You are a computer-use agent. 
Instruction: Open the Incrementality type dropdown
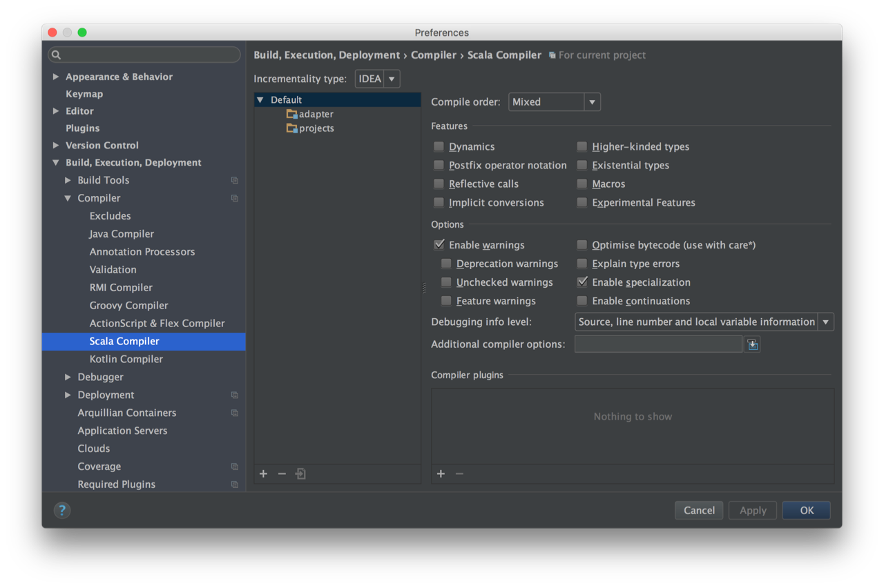coord(378,79)
